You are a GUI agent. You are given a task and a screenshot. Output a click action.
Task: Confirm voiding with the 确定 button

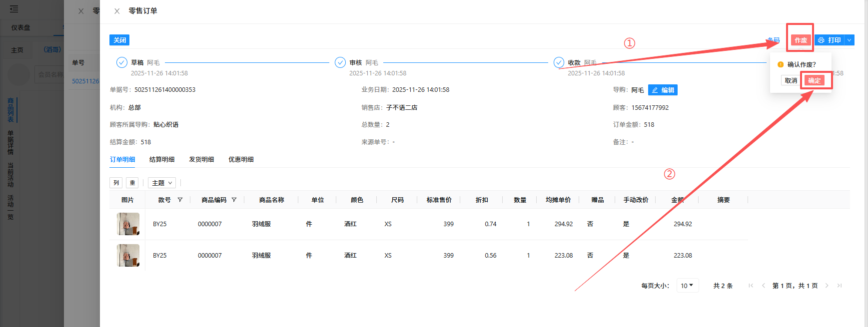pyautogui.click(x=815, y=80)
